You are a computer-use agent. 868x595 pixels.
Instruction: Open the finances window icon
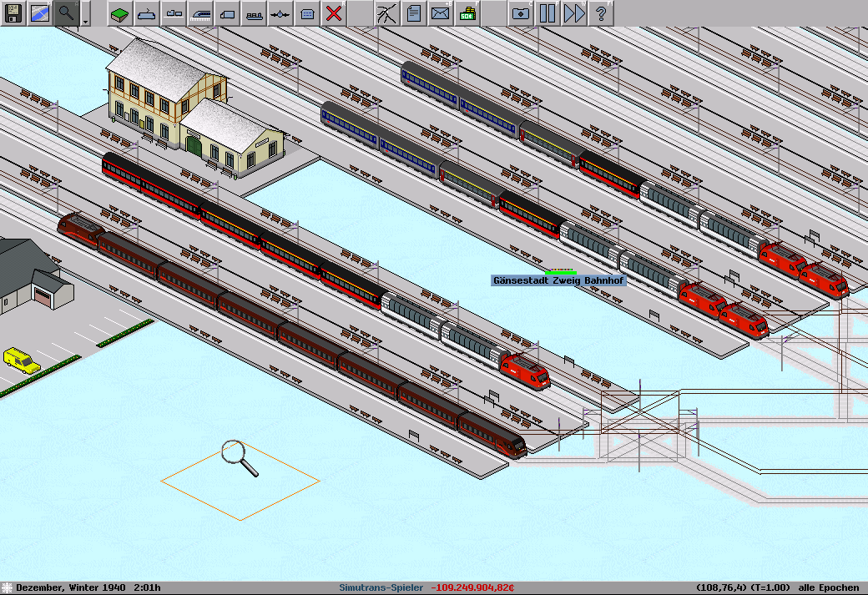467,13
